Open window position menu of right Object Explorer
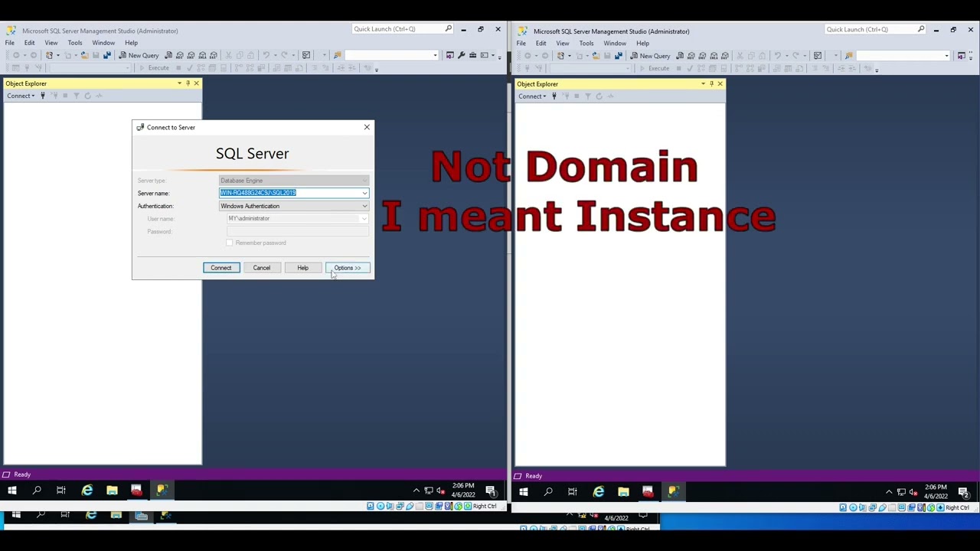 703,84
